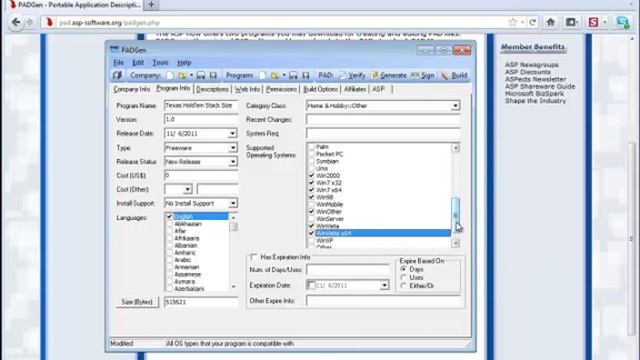Viewport: 640px width, 360px height.
Task: Select the Uses radio button
Action: (x=403, y=278)
